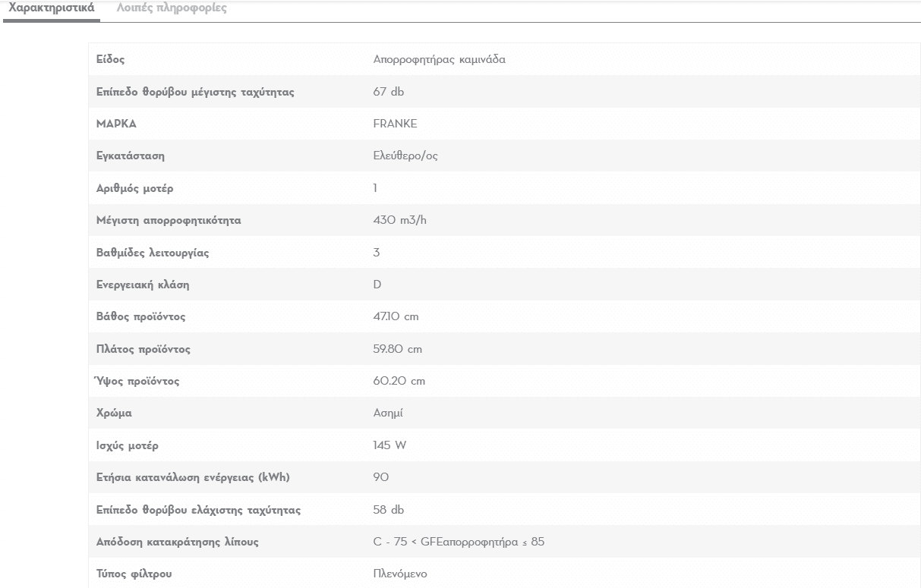
Task: Click the Ενεργειακή κλάση row label
Action: click(143, 285)
